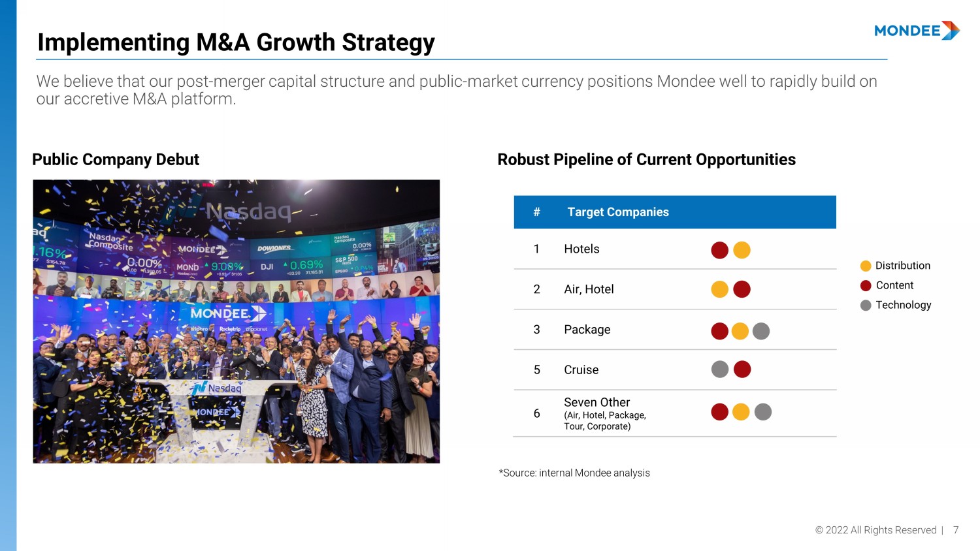Click the gray dot in Cruise row
Viewport: 980px width, 551px height.
719,370
